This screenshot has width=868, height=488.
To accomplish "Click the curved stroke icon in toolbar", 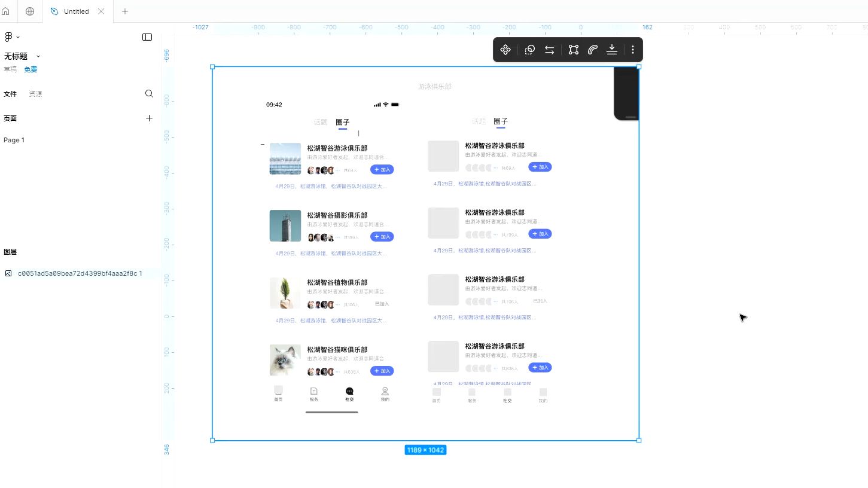I will coord(592,50).
